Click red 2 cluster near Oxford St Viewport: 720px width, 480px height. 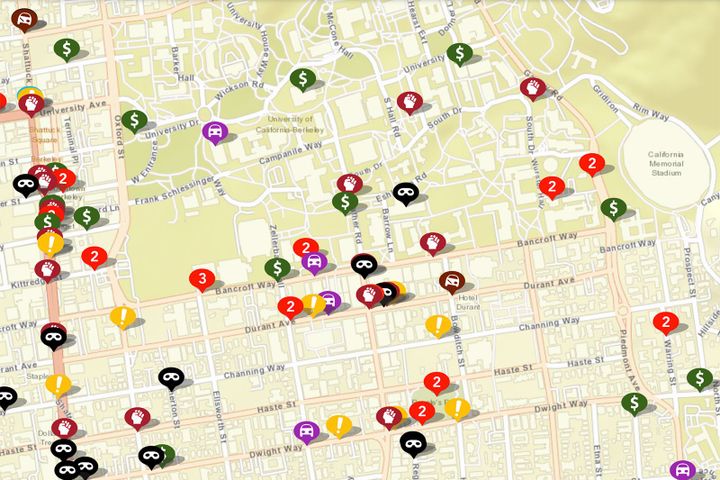click(95, 258)
